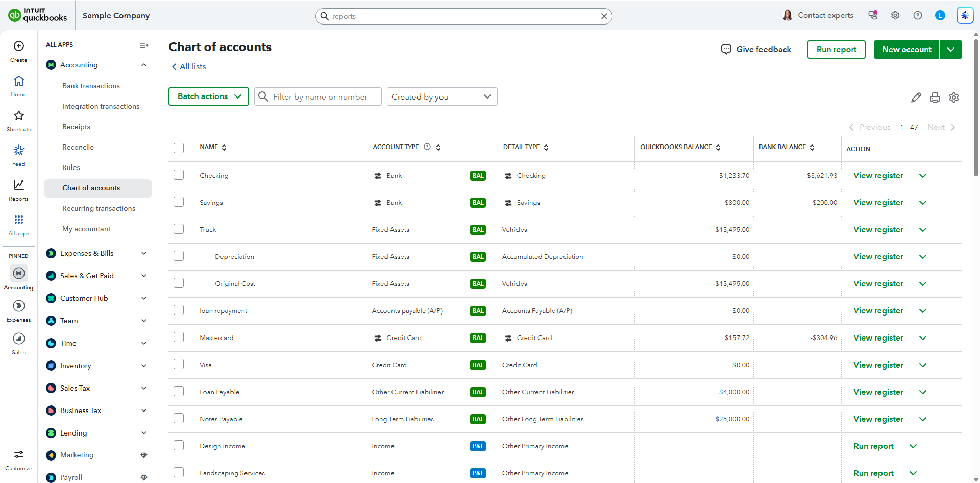Image resolution: width=980 pixels, height=483 pixels.
Task: Open Reports icon in left rail
Action: [19, 185]
